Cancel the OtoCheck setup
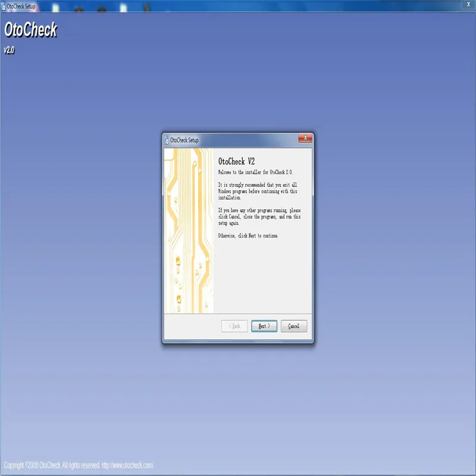Viewport: 476px width, 476px height. (x=293, y=326)
